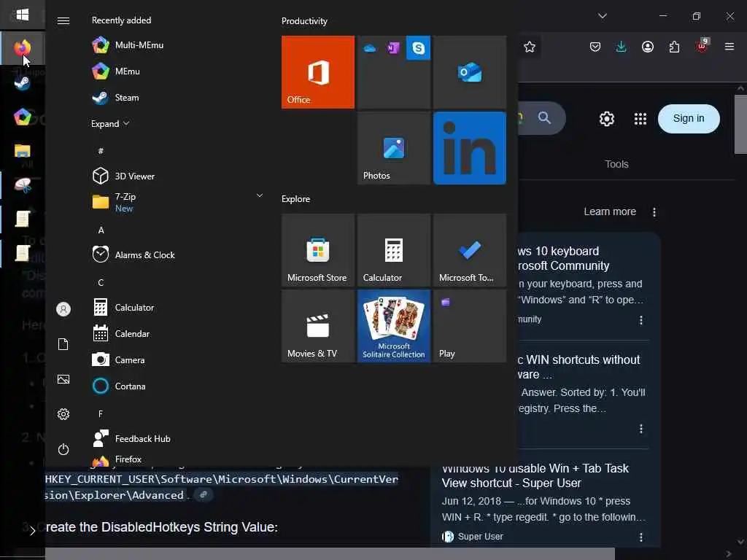The height and width of the screenshot is (560, 747).
Task: Open the Firefox downloads panel
Action: (x=622, y=47)
